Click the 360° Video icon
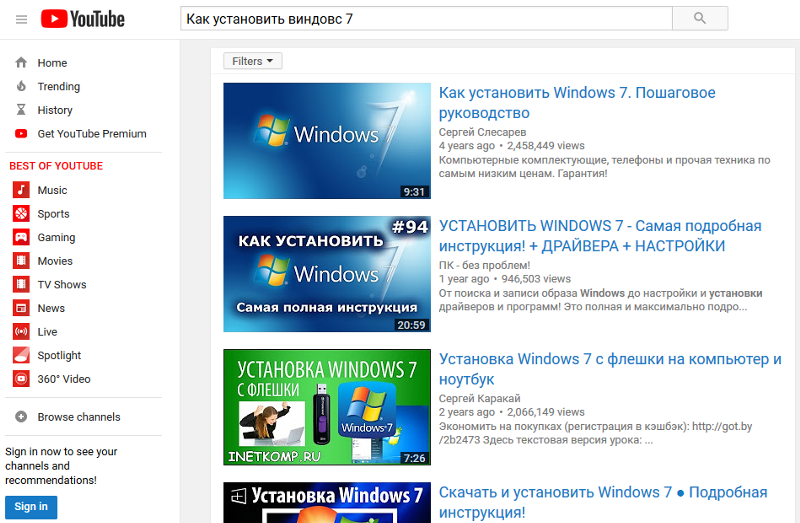 coord(21,379)
